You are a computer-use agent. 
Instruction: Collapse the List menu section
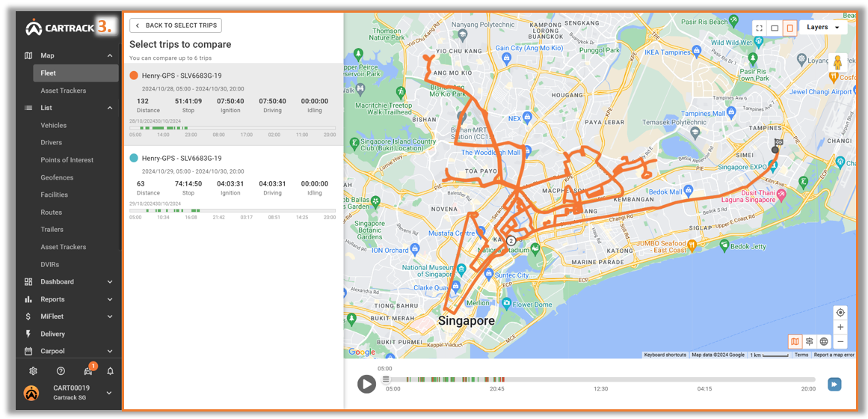coord(110,108)
